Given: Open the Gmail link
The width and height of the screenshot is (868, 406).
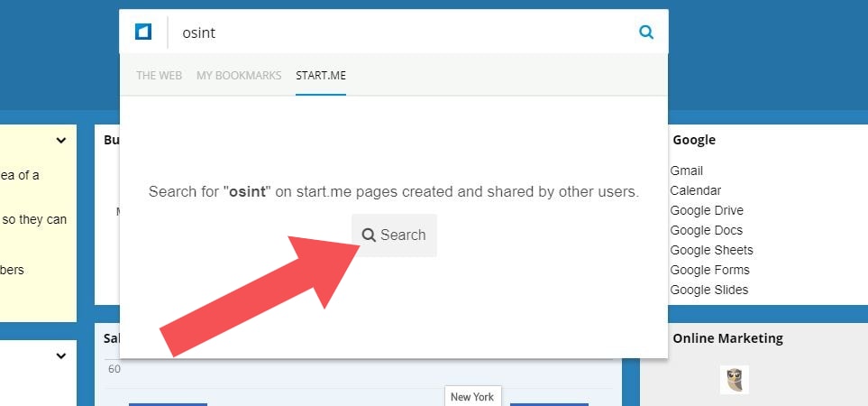Looking at the screenshot, I should click(687, 171).
